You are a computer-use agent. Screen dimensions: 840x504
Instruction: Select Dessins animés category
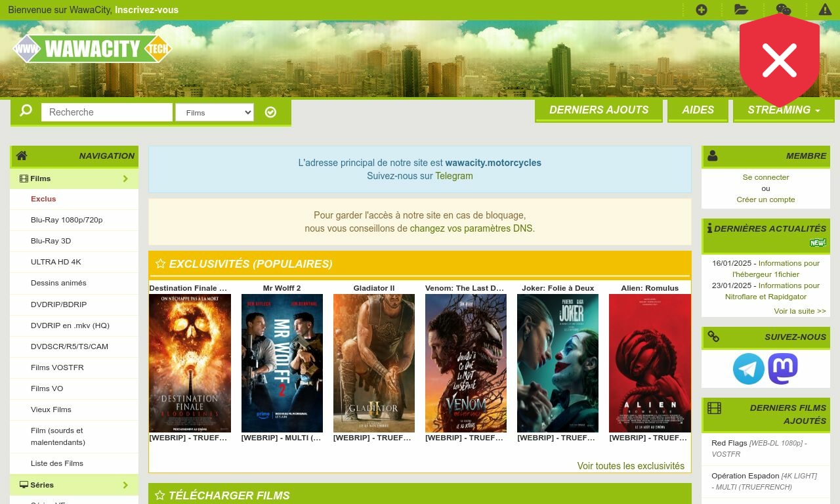point(58,283)
